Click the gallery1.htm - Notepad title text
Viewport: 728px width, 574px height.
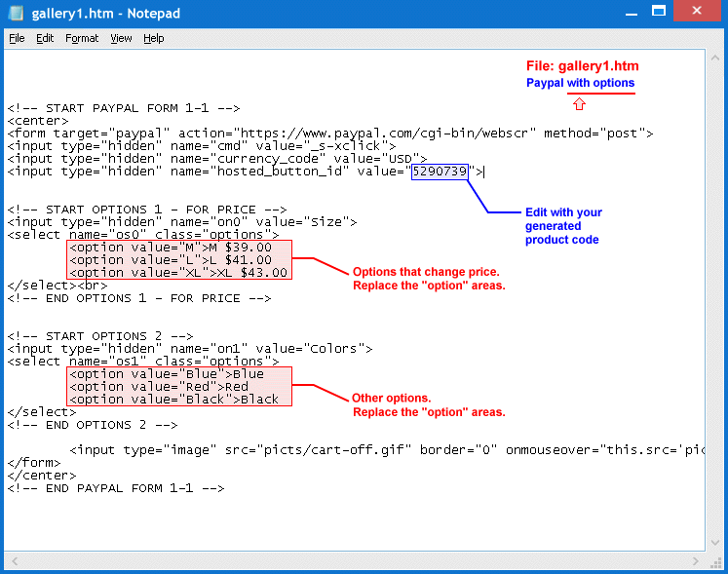pyautogui.click(x=106, y=14)
